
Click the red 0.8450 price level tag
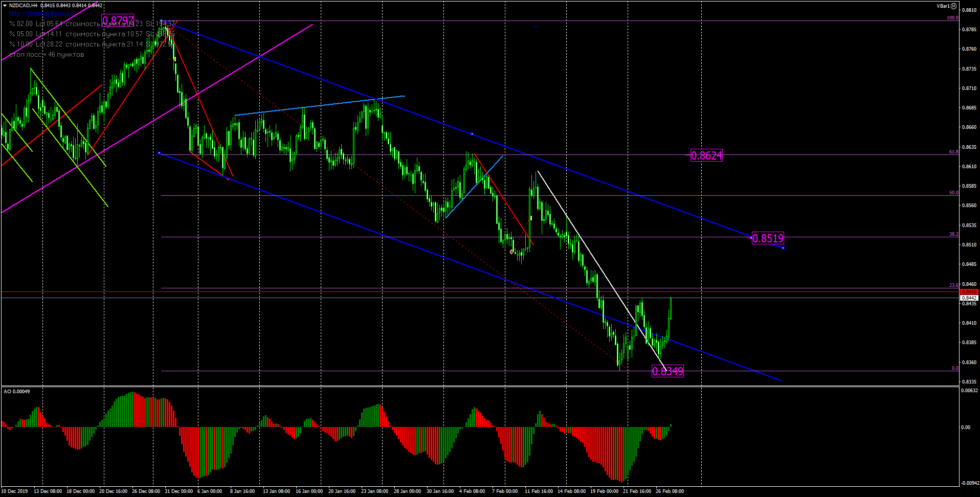point(969,292)
